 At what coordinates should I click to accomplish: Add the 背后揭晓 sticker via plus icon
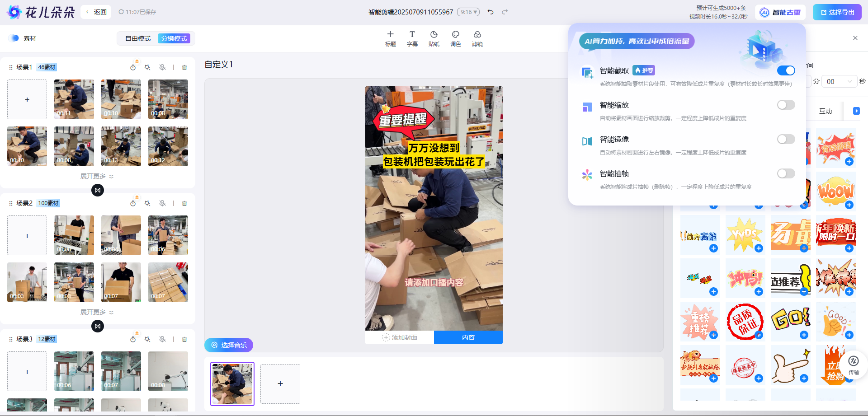[849, 162]
